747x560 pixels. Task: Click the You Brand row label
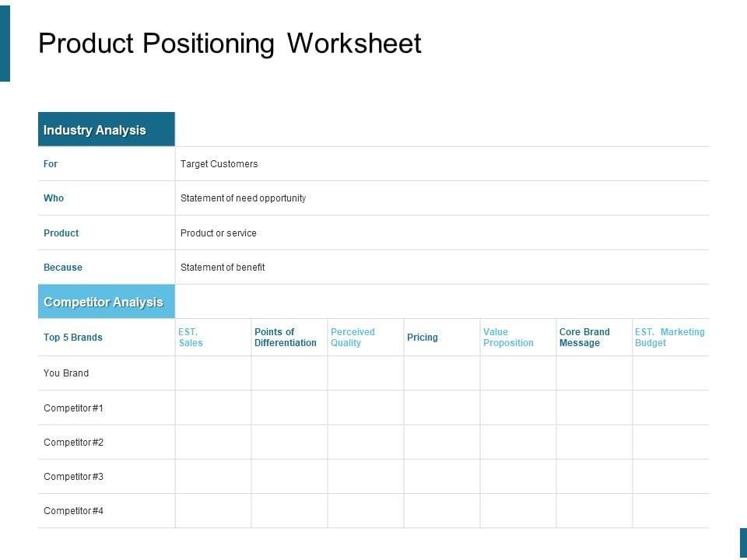coord(66,373)
